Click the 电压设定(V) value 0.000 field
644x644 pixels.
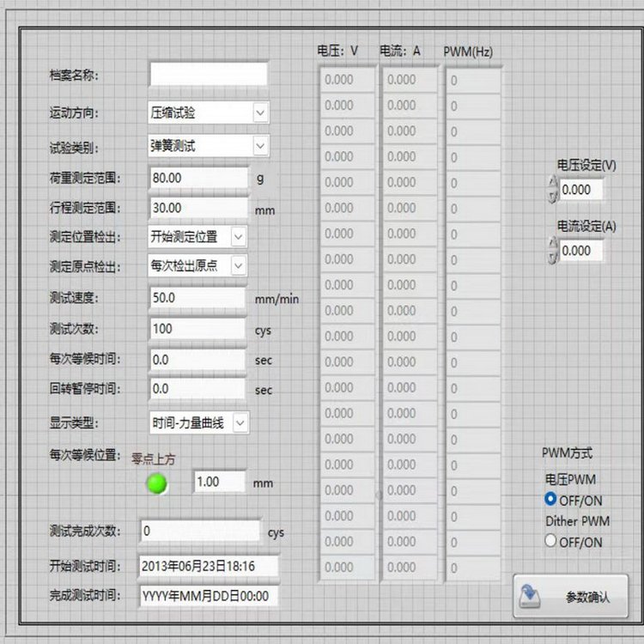581,190
